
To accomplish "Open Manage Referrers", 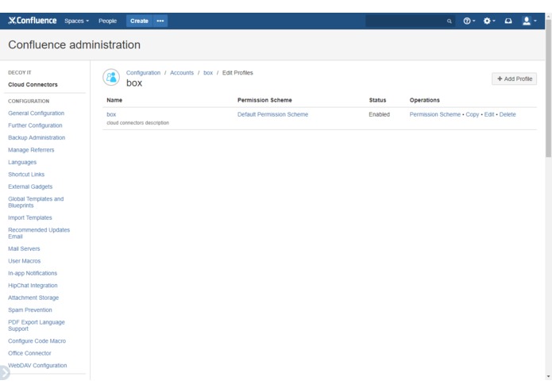I will tap(31, 150).
